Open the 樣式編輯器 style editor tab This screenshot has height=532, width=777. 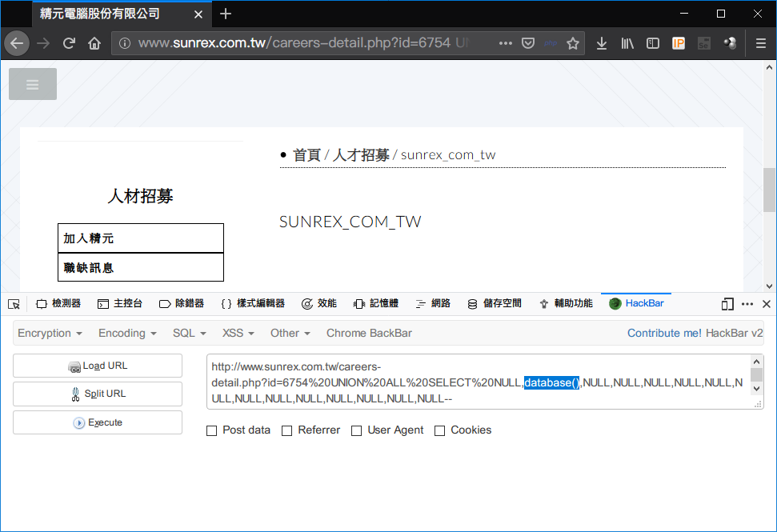pos(253,304)
